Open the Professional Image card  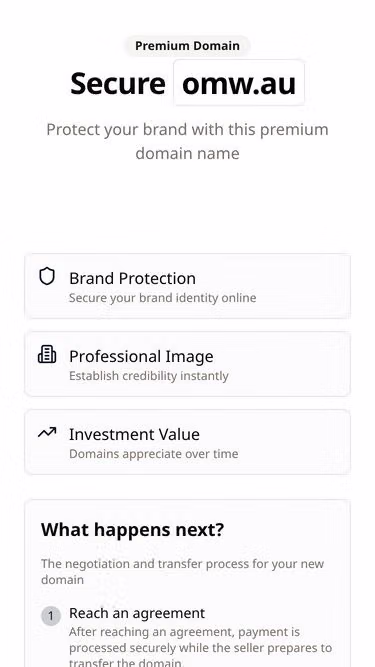[x=188, y=364]
